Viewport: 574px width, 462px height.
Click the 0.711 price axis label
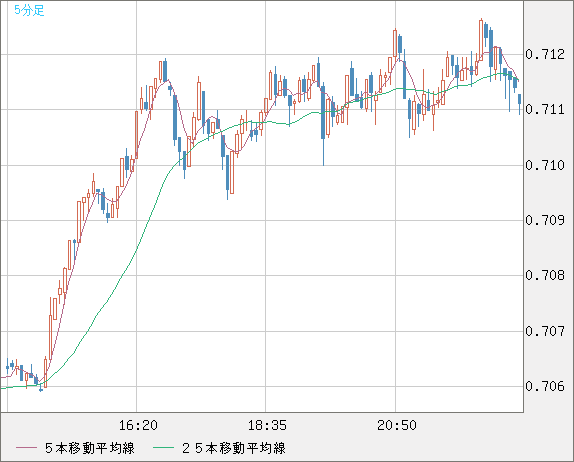tap(545, 109)
